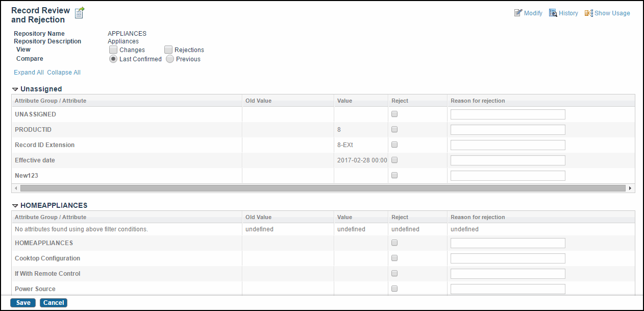Click Collapse All

pos(64,73)
